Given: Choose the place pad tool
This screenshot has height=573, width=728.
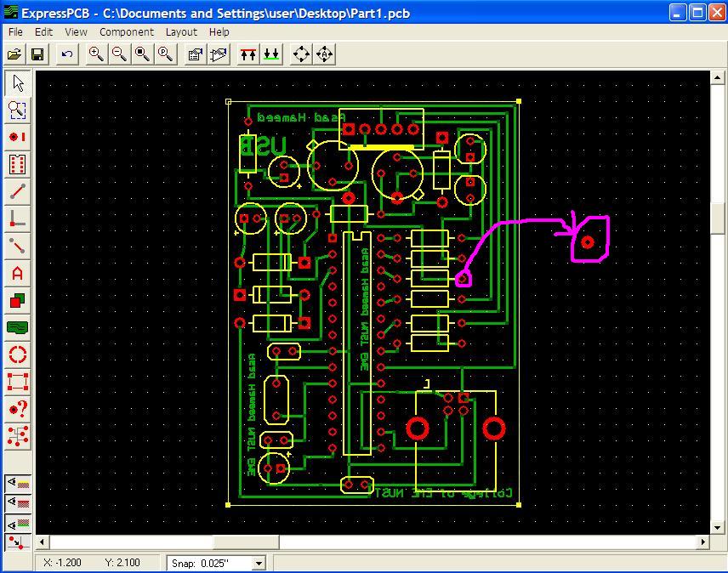Looking at the screenshot, I should click(x=18, y=137).
